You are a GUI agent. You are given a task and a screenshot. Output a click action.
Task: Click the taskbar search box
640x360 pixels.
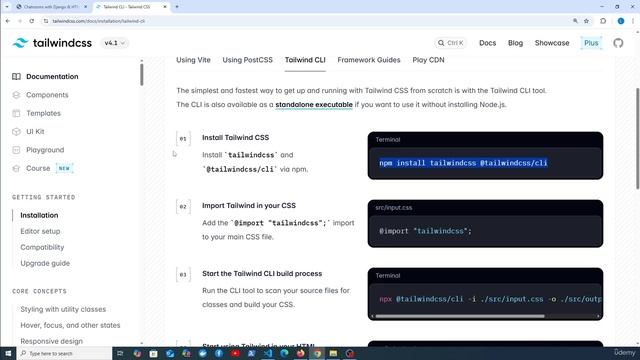[x=64, y=353]
